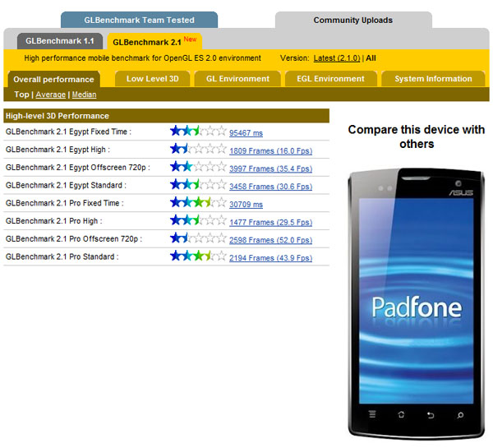This screenshot has width=493, height=448.
Task: Click 'Compare this device with others' heading
Action: point(417,136)
